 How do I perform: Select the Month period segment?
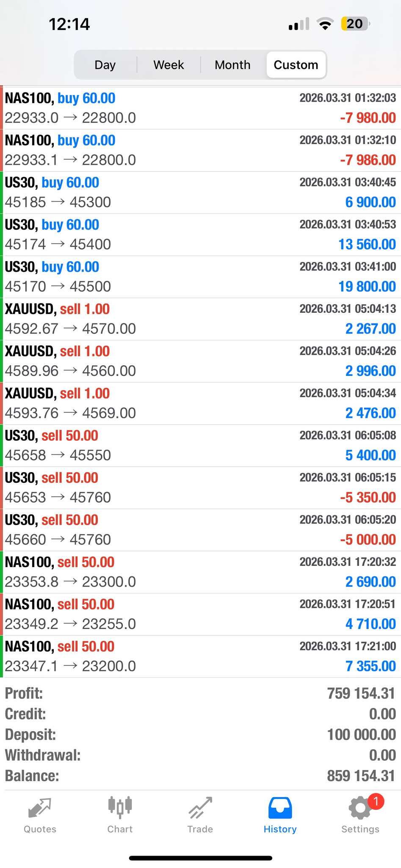click(232, 65)
